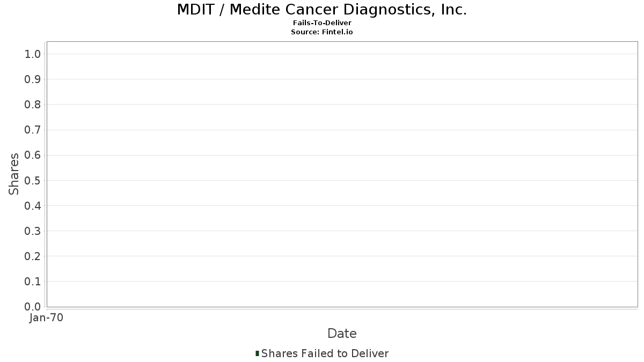Screen dimensions: 644x362
Task: Click the 1.0 y-axis tick label
Action: (x=33, y=54)
